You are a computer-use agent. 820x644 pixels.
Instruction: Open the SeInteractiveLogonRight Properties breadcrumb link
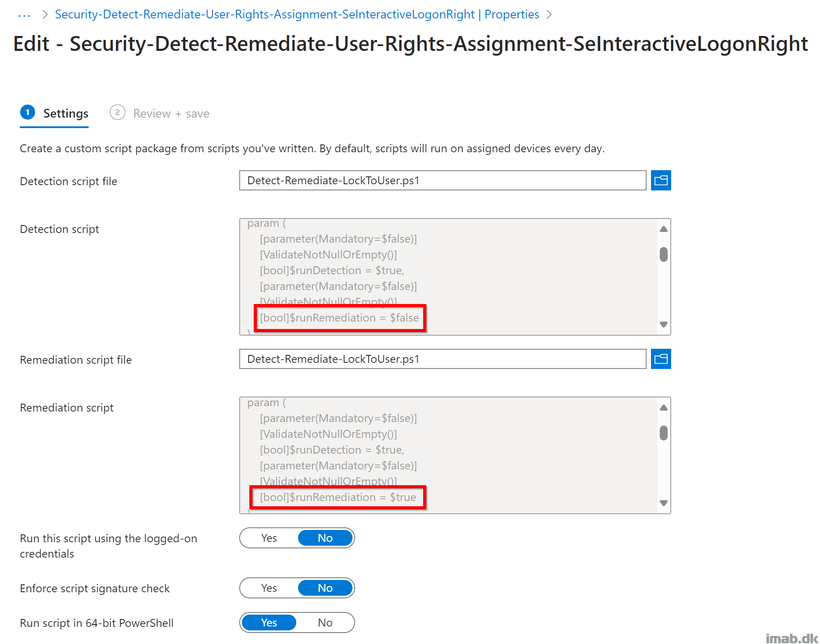297,14
